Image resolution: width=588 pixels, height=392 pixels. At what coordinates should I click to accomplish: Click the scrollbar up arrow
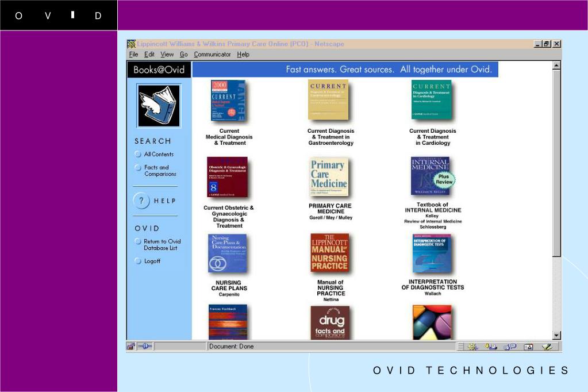tap(556, 66)
